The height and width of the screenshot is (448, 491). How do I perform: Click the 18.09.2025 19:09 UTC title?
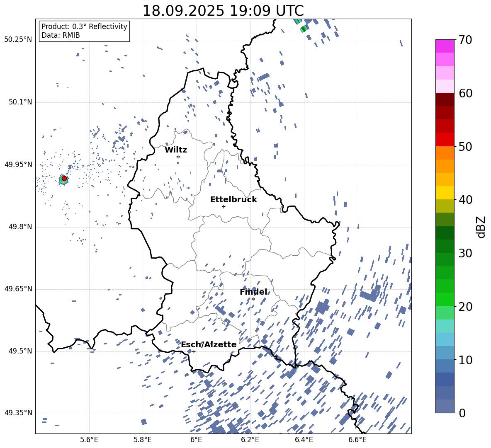tap(223, 11)
